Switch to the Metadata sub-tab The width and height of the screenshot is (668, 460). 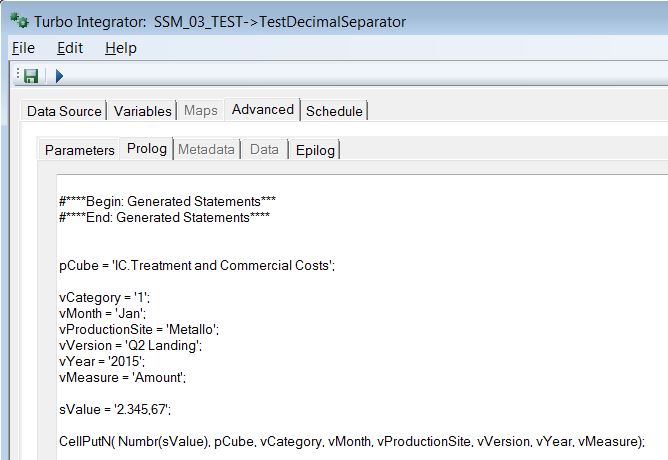(x=207, y=150)
